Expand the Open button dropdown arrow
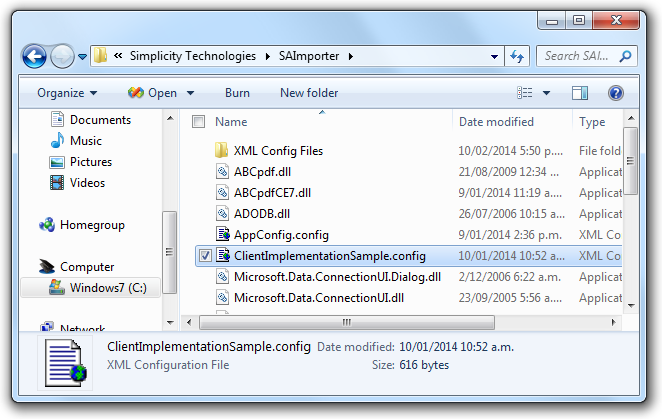662x419 pixels. (190, 93)
